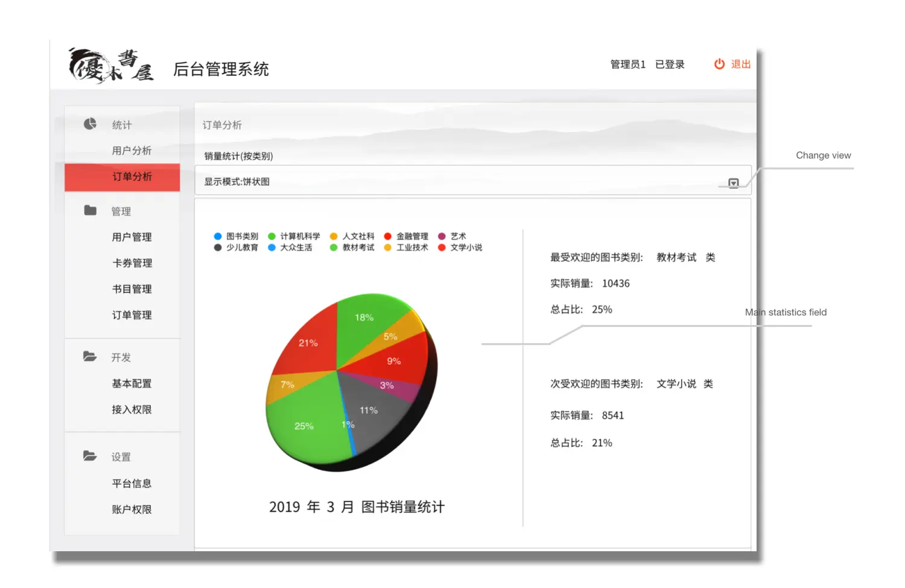Open 接入权限 under 开发
The width and height of the screenshot is (905, 588).
coord(132,409)
